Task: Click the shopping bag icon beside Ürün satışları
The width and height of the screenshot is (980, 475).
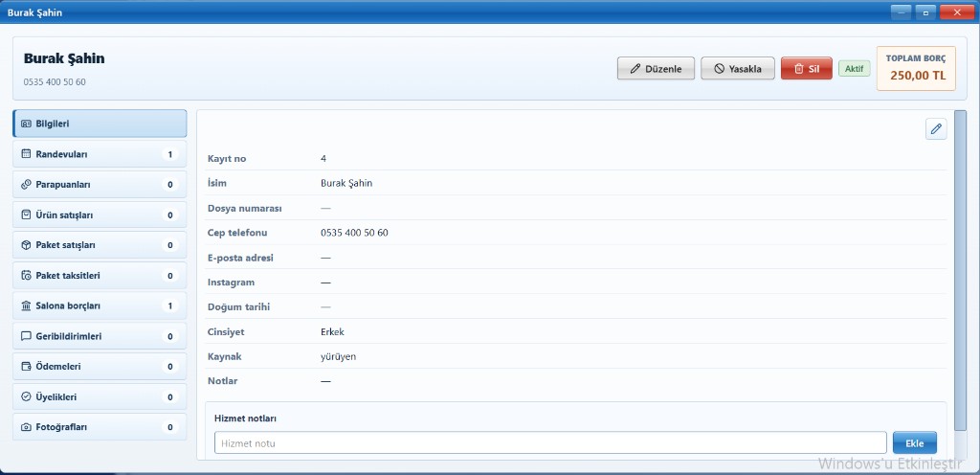Action: coord(26,215)
